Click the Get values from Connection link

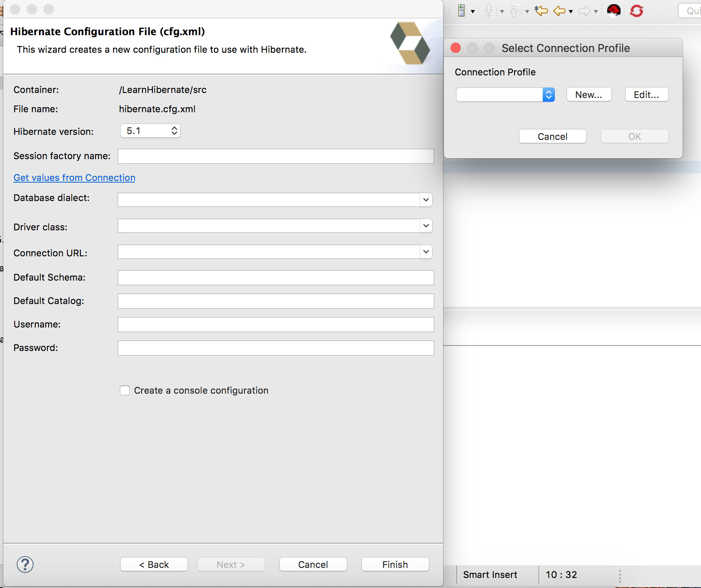75,178
